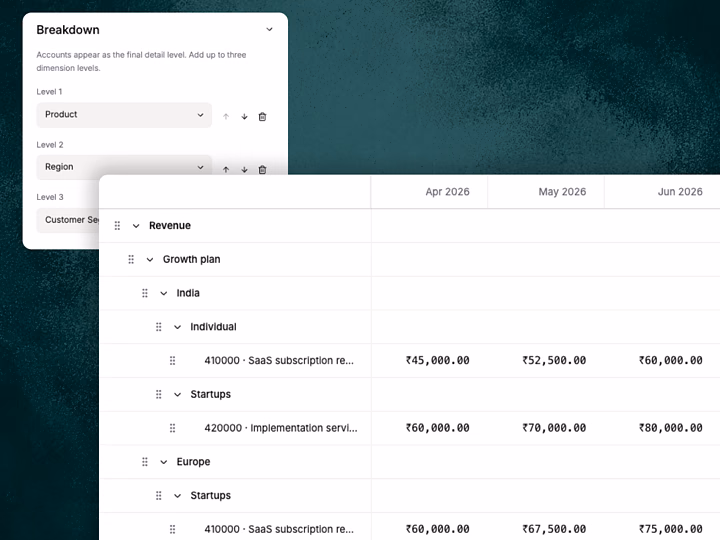Screen dimensions: 720x540
Task: Click the disabled up arrow for Level 1
Action: click(x=226, y=117)
